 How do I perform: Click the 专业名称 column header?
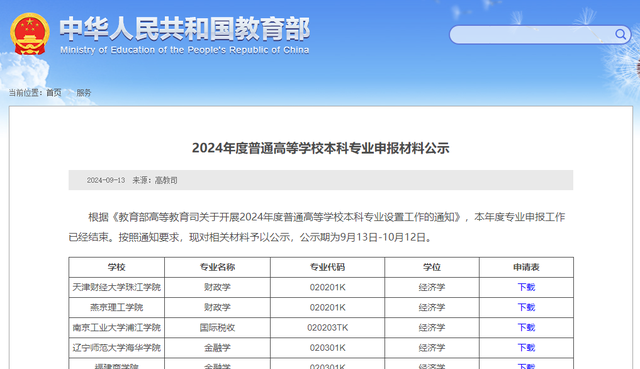pos(217,267)
